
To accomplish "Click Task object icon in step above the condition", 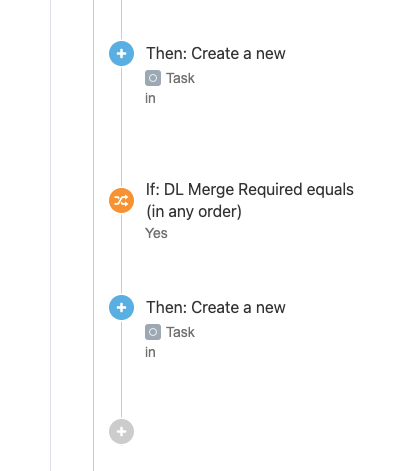I will click(153, 78).
